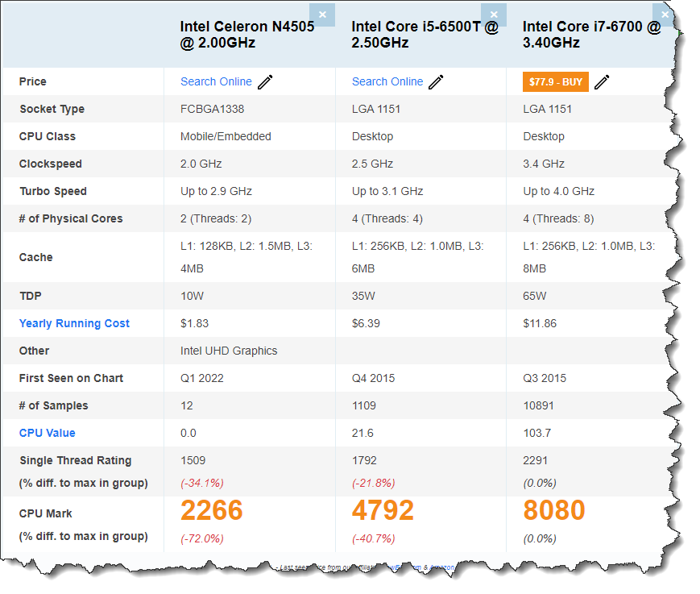Image resolution: width=700 pixels, height=594 pixels.
Task: Click the 103.7 CPU value figure
Action: tap(537, 434)
